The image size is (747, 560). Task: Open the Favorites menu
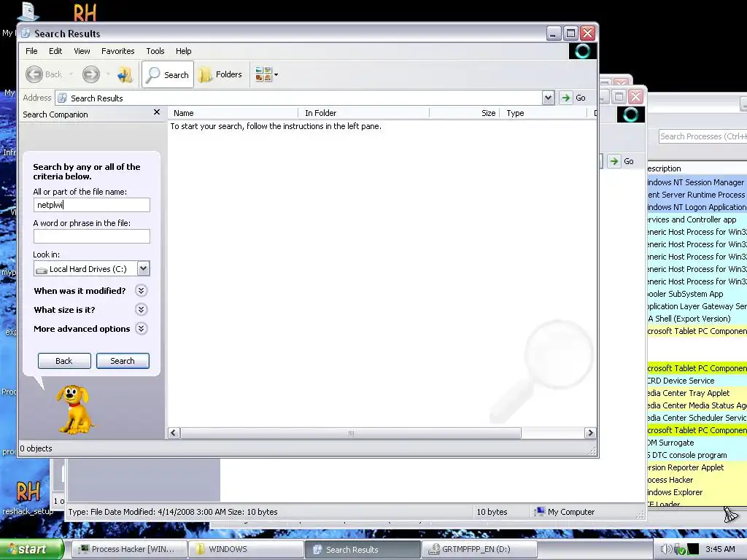click(x=117, y=51)
